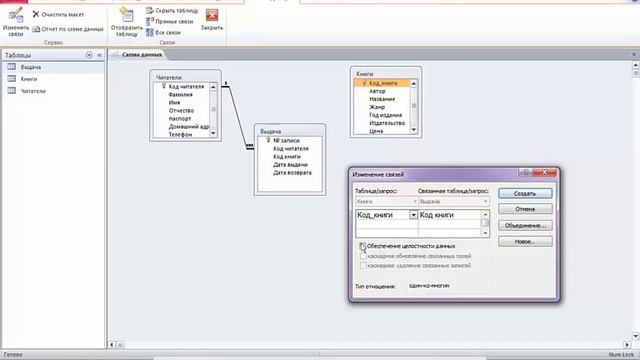640x360 pixels.
Task: Open Отчет по схеме данных
Action: 68,29
